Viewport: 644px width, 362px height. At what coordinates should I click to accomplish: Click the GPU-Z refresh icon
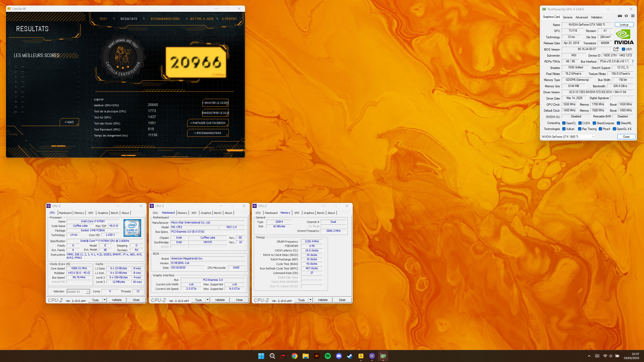(x=626, y=16)
